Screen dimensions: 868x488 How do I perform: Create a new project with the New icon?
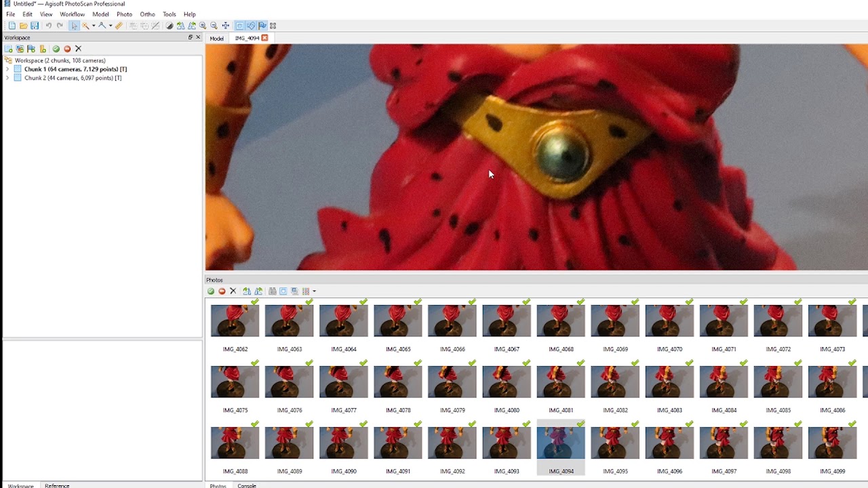tap(12, 26)
